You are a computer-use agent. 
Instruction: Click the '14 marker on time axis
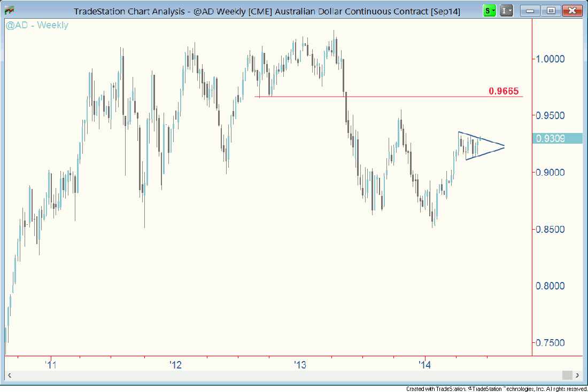coord(425,365)
